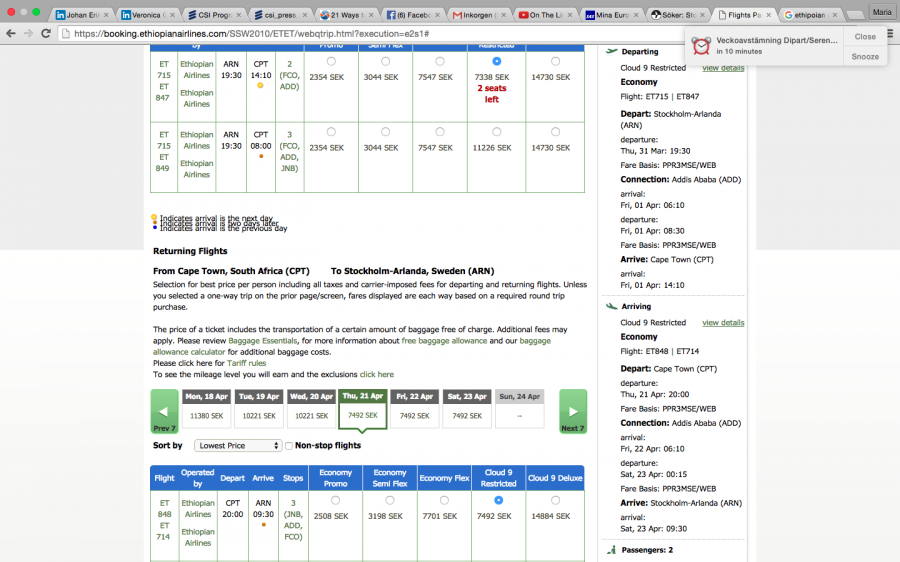Switch to the Veronica LinkedIn tab

(x=148, y=15)
